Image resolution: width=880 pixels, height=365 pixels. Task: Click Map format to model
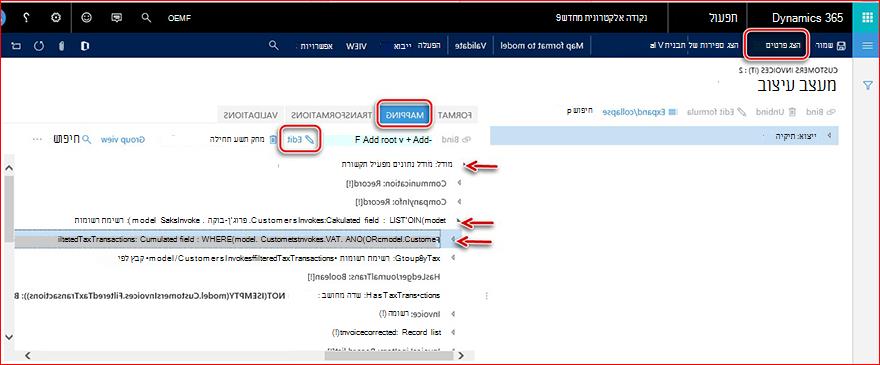click(x=542, y=45)
